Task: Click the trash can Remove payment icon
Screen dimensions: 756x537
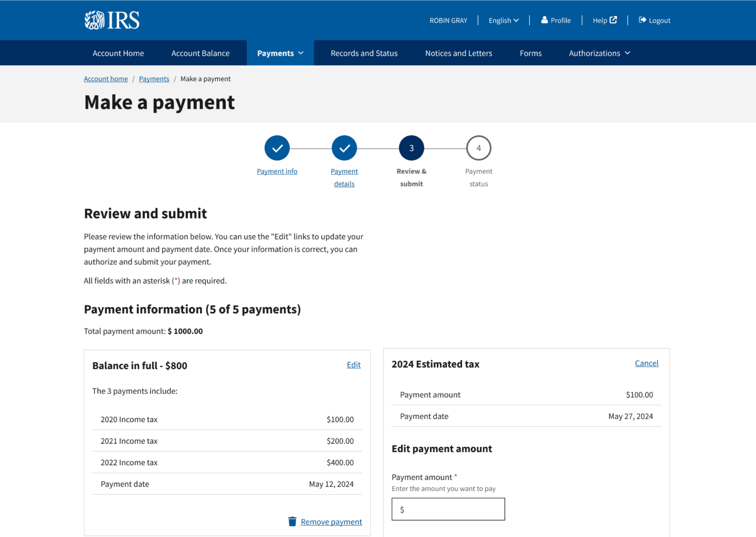Action: 292,521
